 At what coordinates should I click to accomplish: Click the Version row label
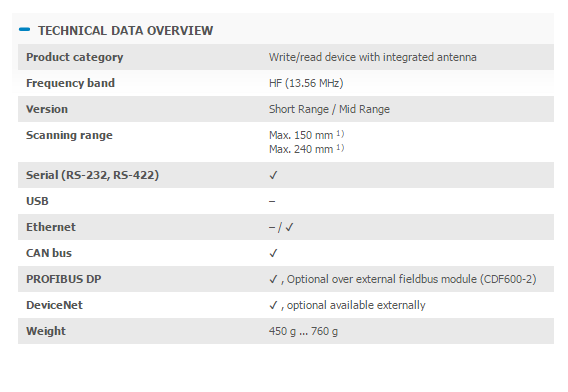pos(47,109)
